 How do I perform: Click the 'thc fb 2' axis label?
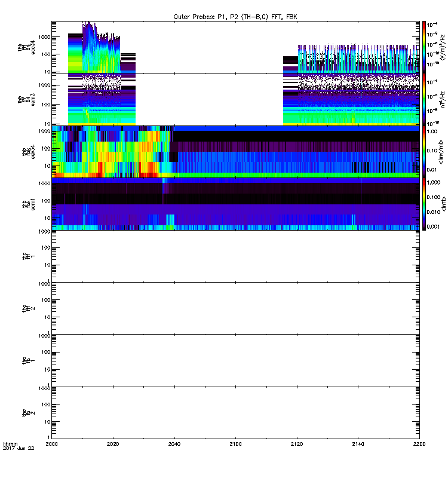click(x=28, y=413)
